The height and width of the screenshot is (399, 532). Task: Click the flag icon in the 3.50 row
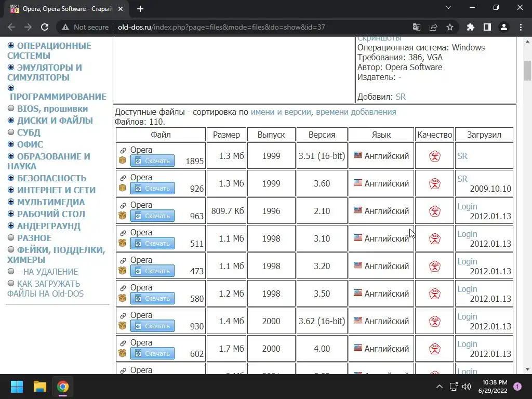(358, 293)
